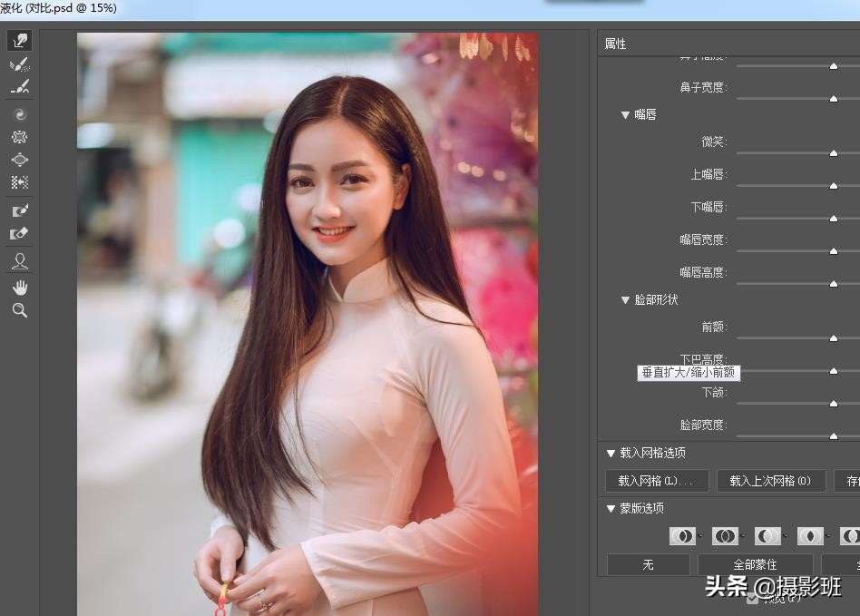Select the Pucker tool

[20, 137]
